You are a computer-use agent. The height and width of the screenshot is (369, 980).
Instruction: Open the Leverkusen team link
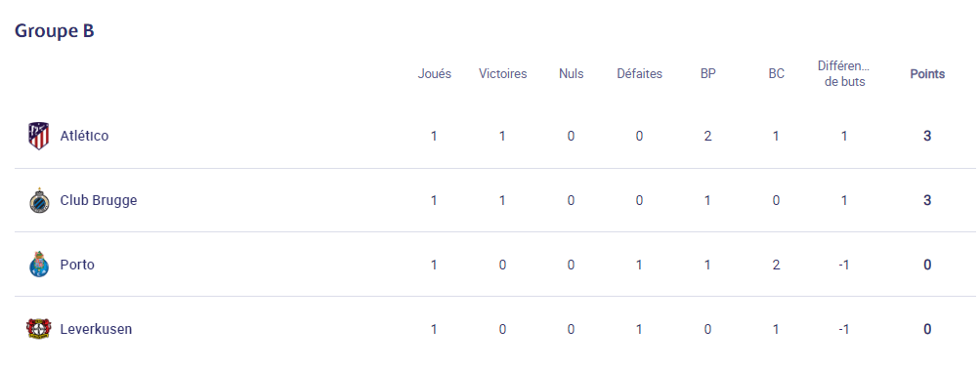tap(97, 329)
